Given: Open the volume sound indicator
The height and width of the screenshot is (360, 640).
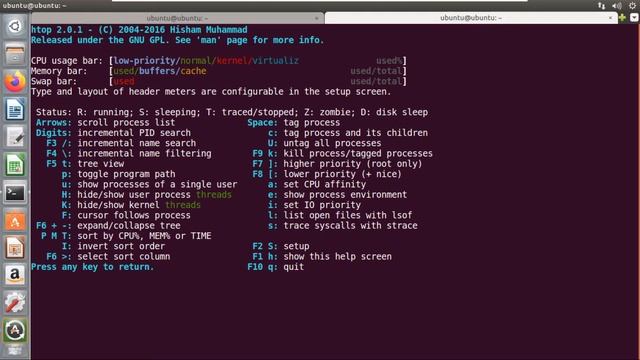Looking at the screenshot, I should [617, 5].
